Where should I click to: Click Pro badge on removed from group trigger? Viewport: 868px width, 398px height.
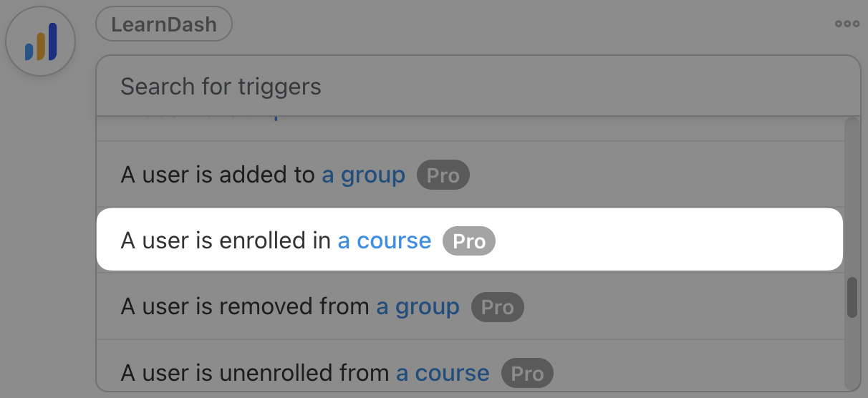(x=498, y=307)
